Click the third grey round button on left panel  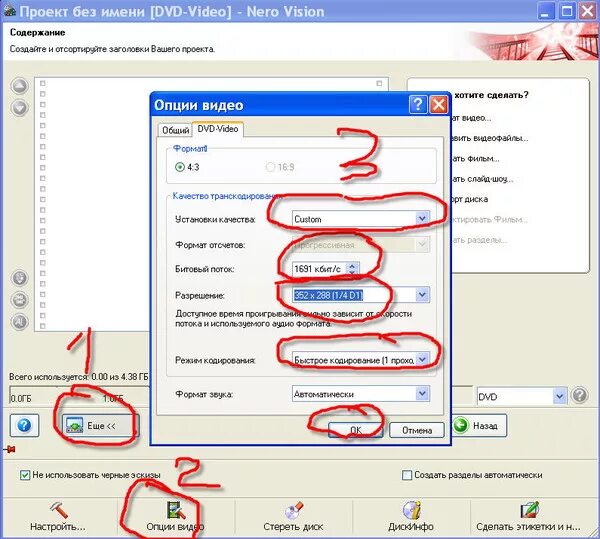(x=20, y=321)
